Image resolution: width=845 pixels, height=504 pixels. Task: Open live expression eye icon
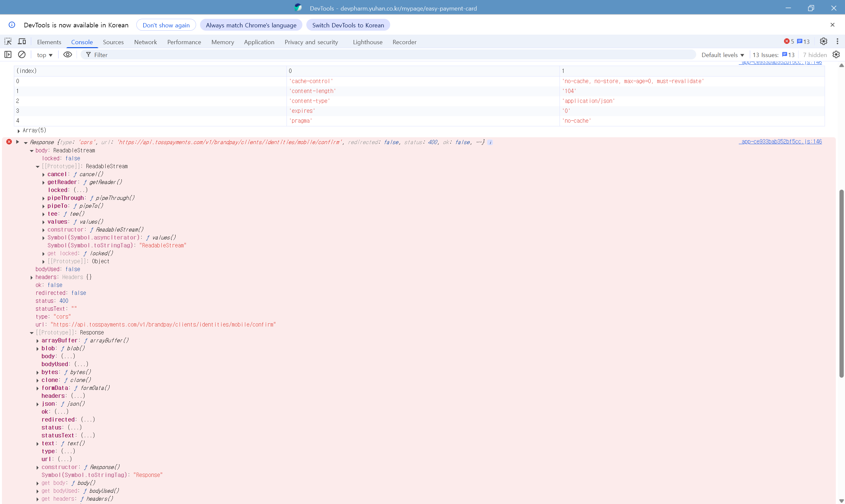pos(68,54)
